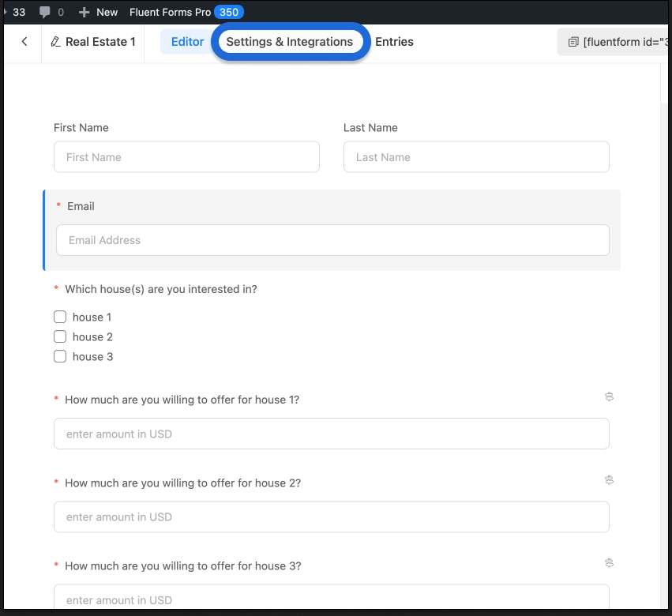This screenshot has height=616, width=672.
Task: Click the 350 badge on Fluent Forms Pro
Action: click(x=229, y=12)
